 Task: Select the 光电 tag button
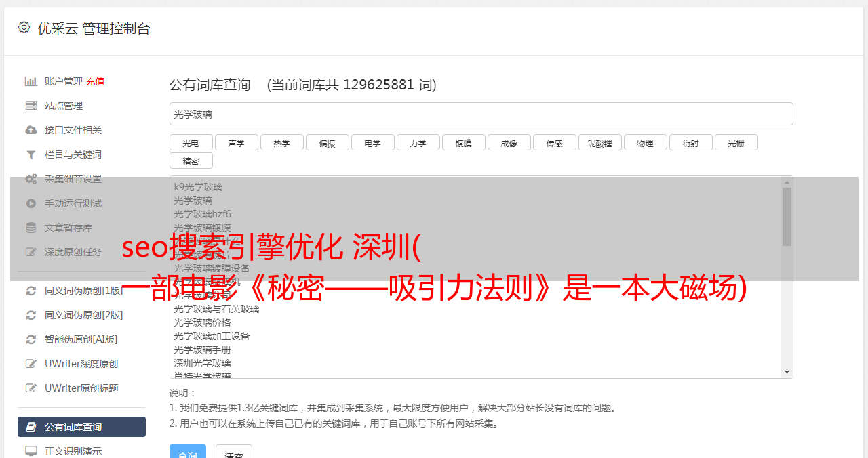coord(191,142)
